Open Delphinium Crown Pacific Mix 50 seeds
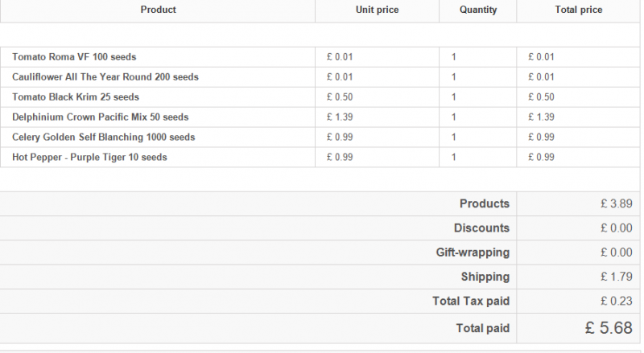This screenshot has height=353, width=644. click(101, 117)
